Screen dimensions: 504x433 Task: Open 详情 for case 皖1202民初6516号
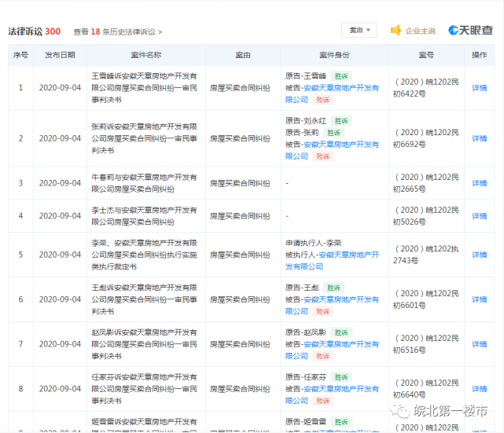point(480,344)
